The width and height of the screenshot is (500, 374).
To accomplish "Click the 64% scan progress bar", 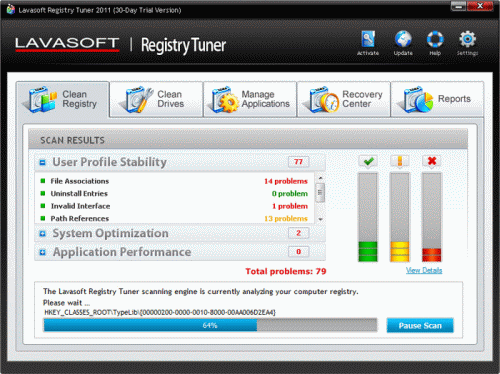I will [x=210, y=325].
